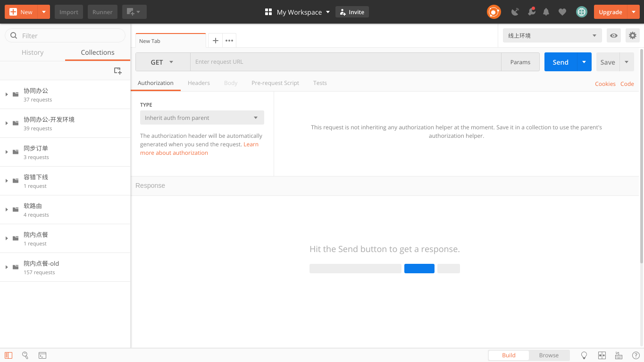Switch to Browse mode
This screenshot has width=644, height=362.
tap(549, 355)
